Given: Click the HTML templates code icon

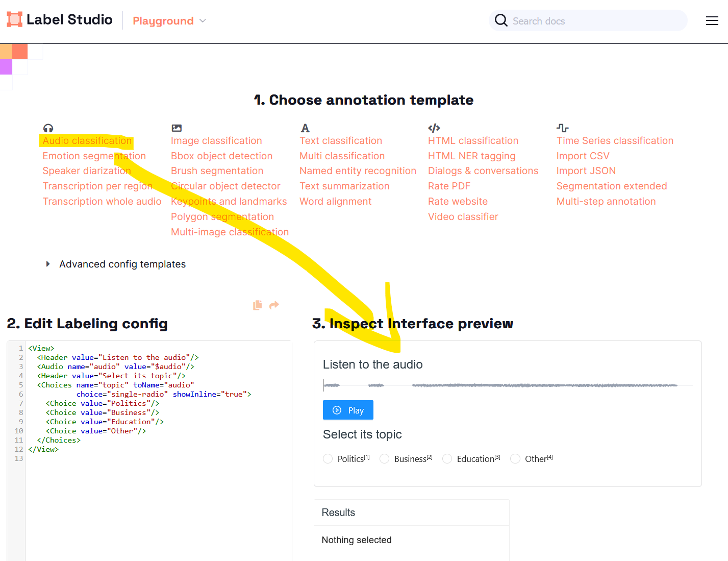Looking at the screenshot, I should [434, 128].
